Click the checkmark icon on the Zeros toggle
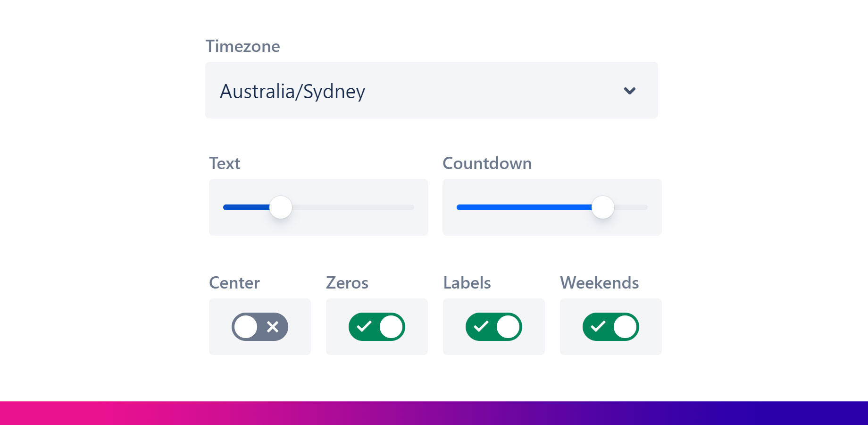 coord(364,326)
